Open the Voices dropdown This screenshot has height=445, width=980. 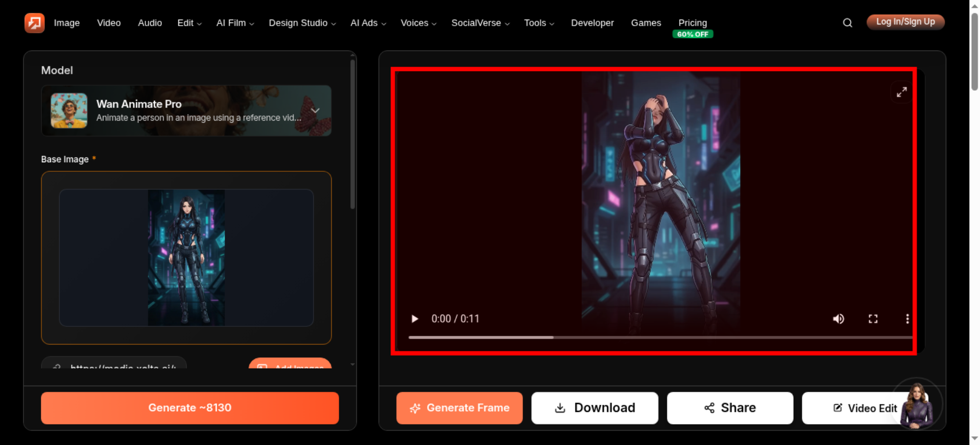418,23
